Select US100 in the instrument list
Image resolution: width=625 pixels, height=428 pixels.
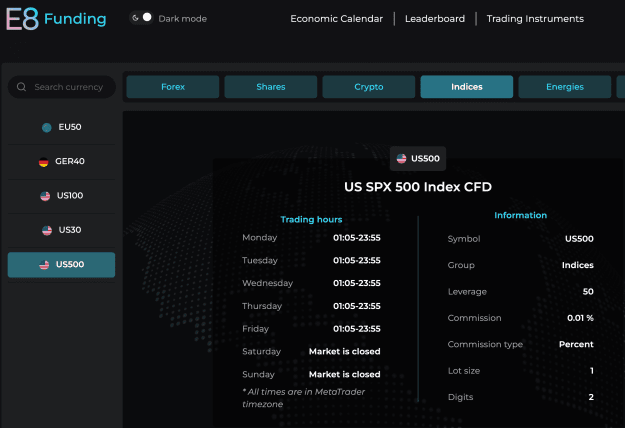pyautogui.click(x=61, y=196)
